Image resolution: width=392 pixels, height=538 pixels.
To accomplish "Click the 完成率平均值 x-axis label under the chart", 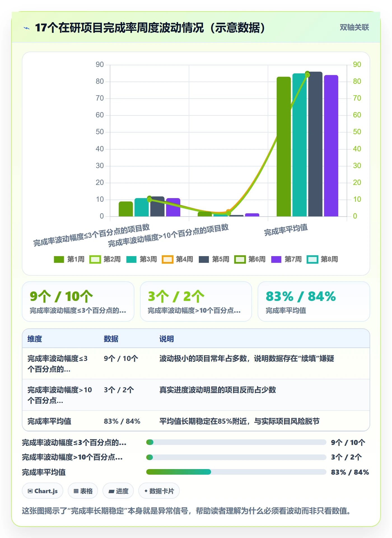I will [x=286, y=230].
